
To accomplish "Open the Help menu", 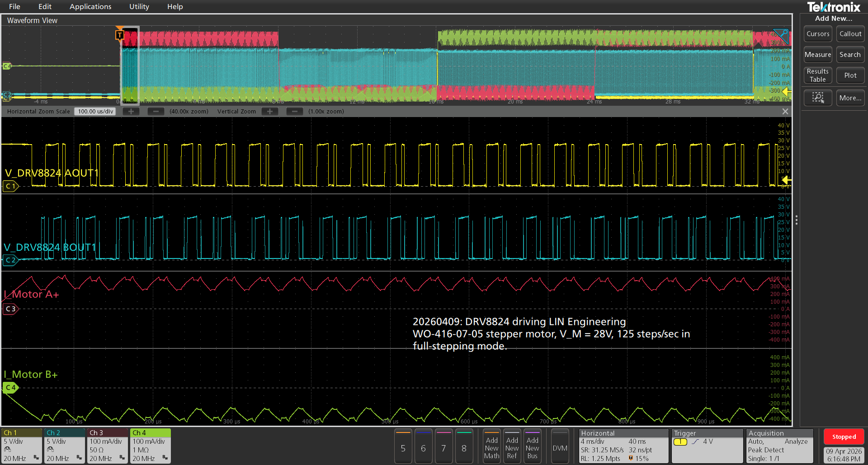I will (175, 6).
